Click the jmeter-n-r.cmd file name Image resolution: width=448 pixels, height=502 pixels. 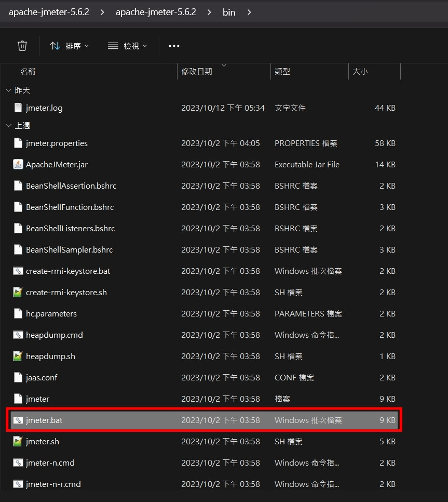click(x=53, y=484)
